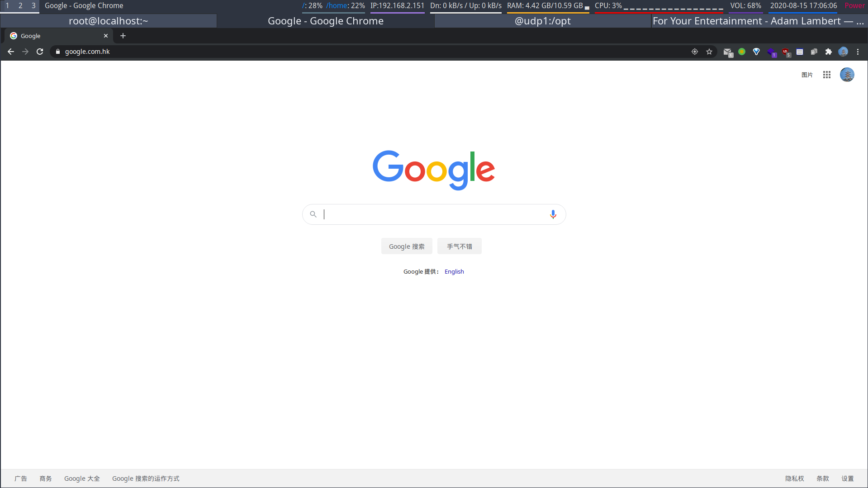Bookmark this page with the star icon
The height and width of the screenshot is (488, 868).
(709, 52)
